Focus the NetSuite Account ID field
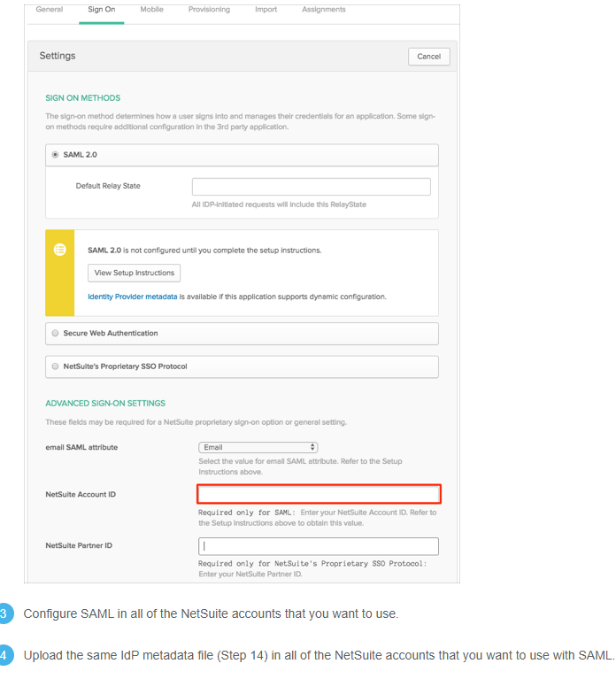 319,494
